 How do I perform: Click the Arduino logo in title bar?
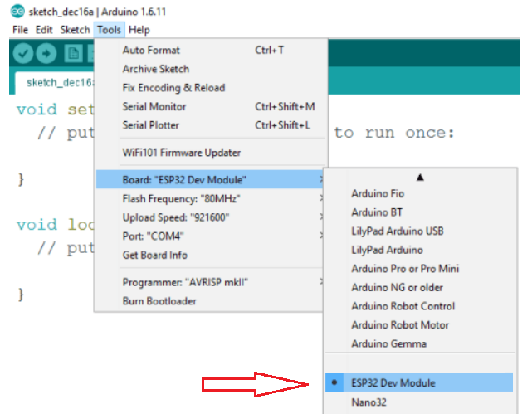[17, 12]
